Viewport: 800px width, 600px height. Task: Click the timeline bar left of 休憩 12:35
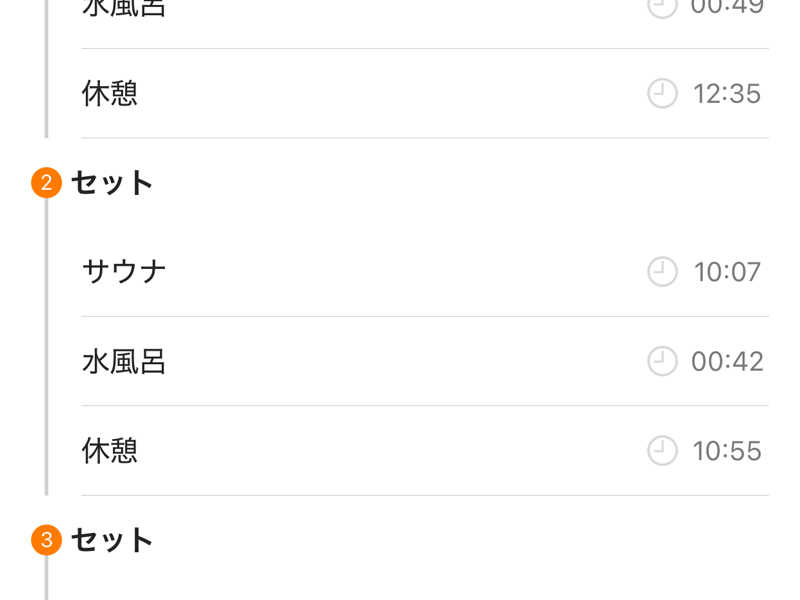tap(46, 94)
